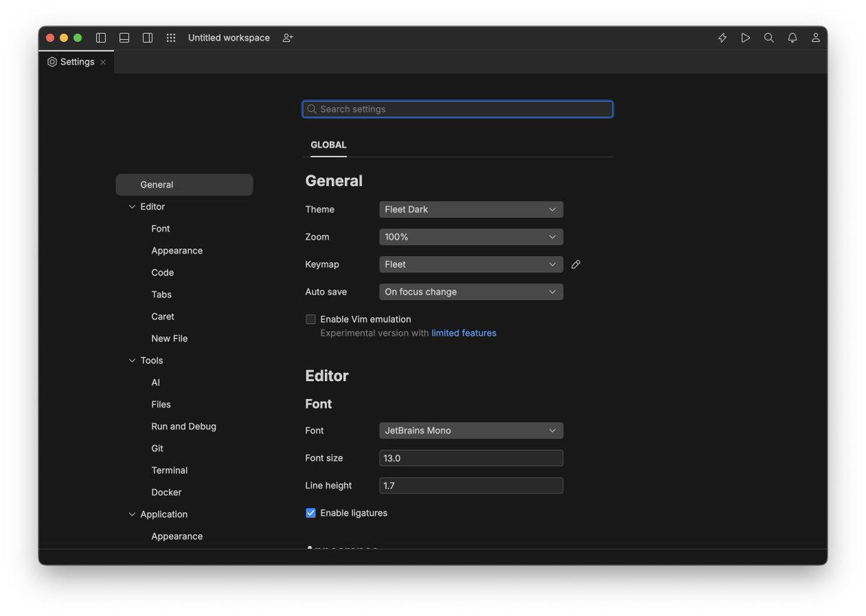Select the Settings tab
This screenshot has width=866, height=616.
(76, 62)
